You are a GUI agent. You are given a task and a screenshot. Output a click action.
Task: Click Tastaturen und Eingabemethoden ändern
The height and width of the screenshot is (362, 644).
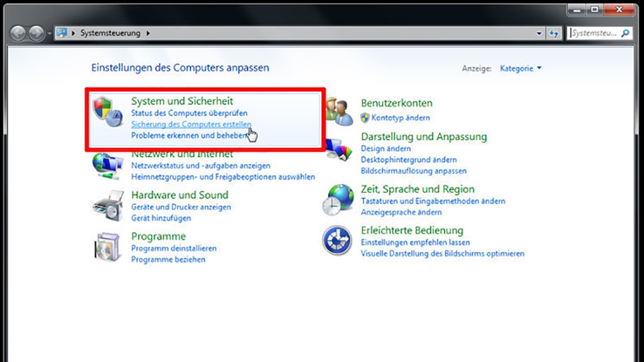pyautogui.click(x=433, y=201)
